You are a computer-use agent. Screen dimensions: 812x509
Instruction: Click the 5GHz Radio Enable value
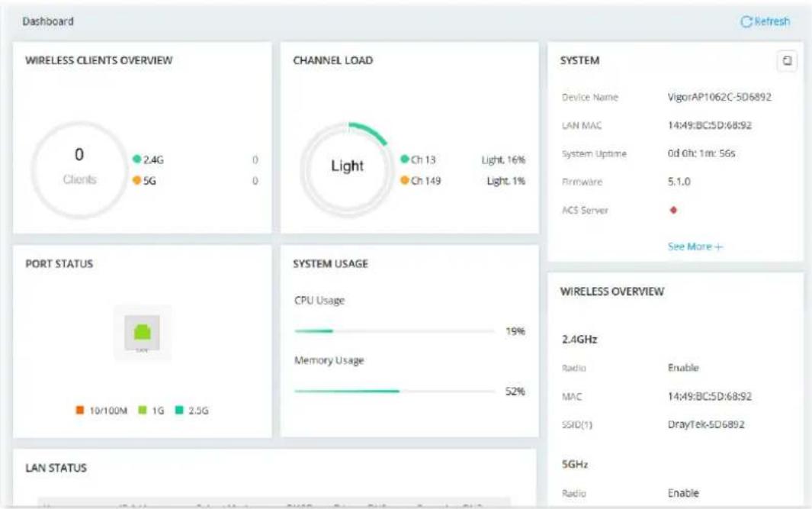click(x=683, y=493)
